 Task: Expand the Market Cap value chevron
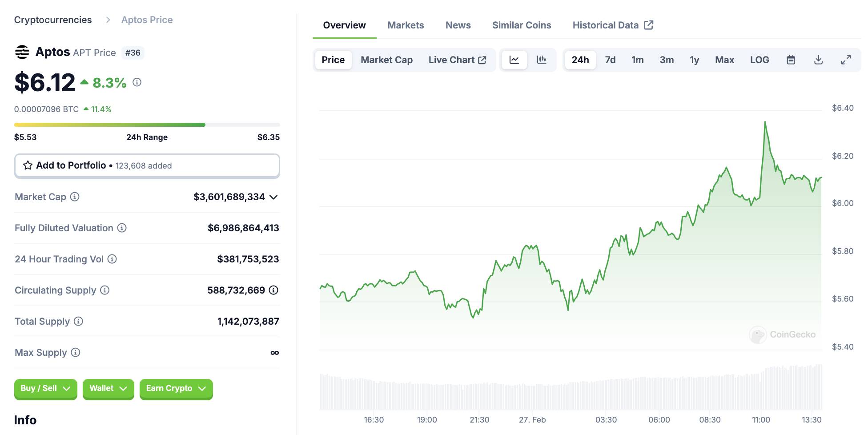(x=273, y=197)
